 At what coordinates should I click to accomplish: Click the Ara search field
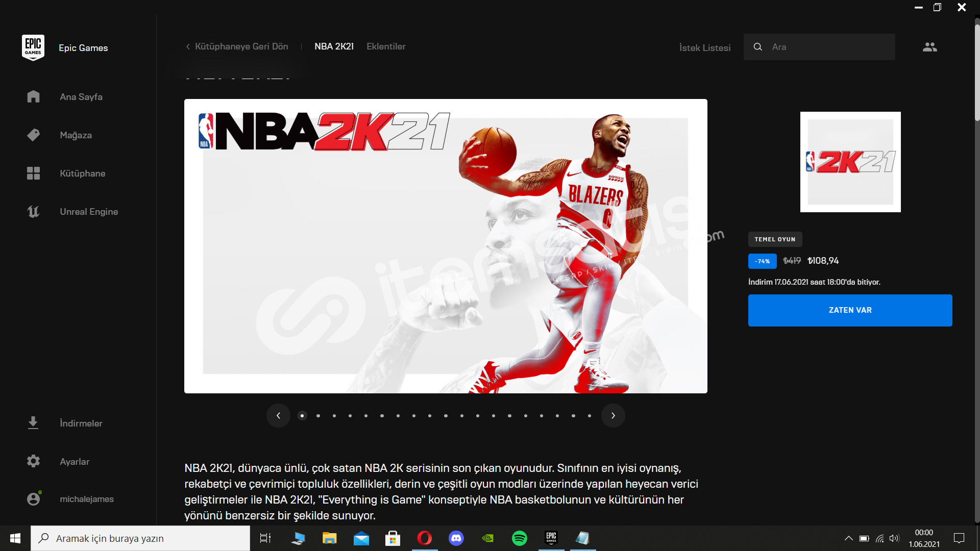pos(819,47)
